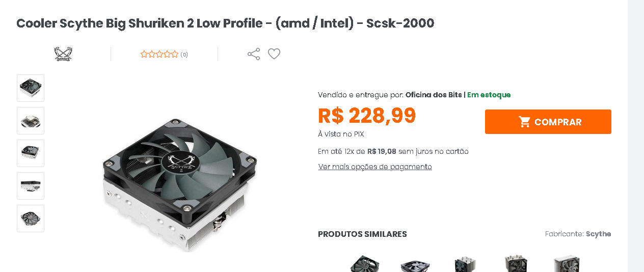Click the Oficina dos Bits seller name
The width and height of the screenshot is (644, 272).
pyautogui.click(x=434, y=95)
